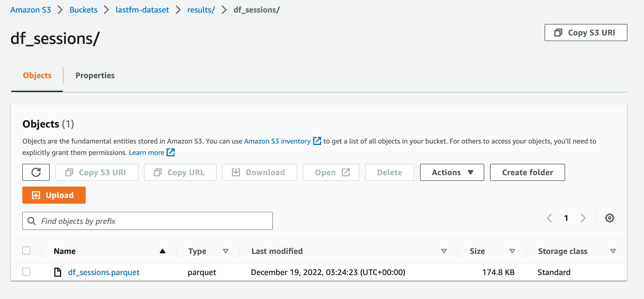Sort by Storage class column arrow
Screen dimensions: 644x299
pyautogui.click(x=613, y=251)
